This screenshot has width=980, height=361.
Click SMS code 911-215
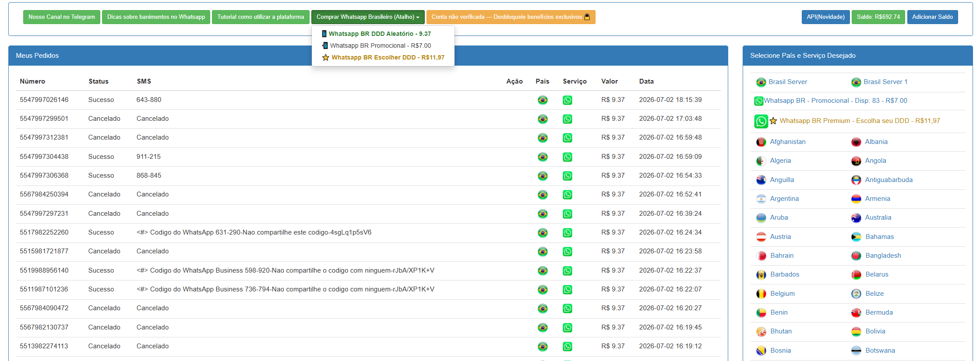pyautogui.click(x=148, y=157)
